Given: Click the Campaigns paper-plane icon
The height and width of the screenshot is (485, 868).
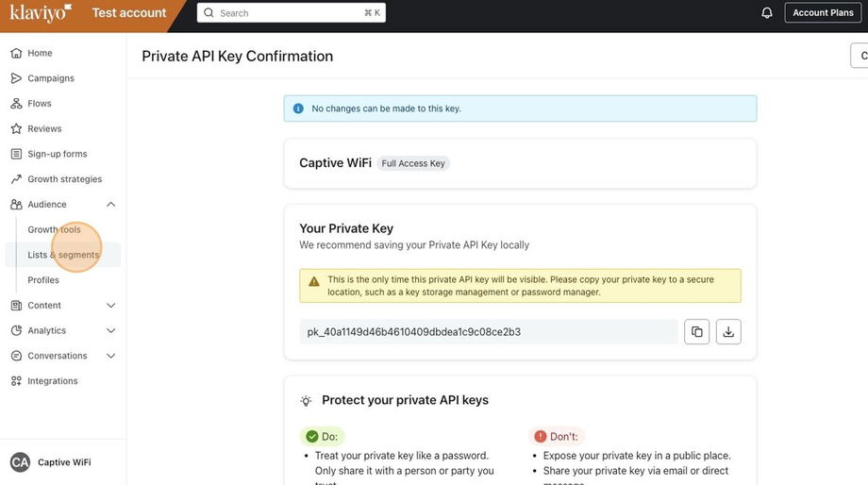Looking at the screenshot, I should pyautogui.click(x=16, y=78).
